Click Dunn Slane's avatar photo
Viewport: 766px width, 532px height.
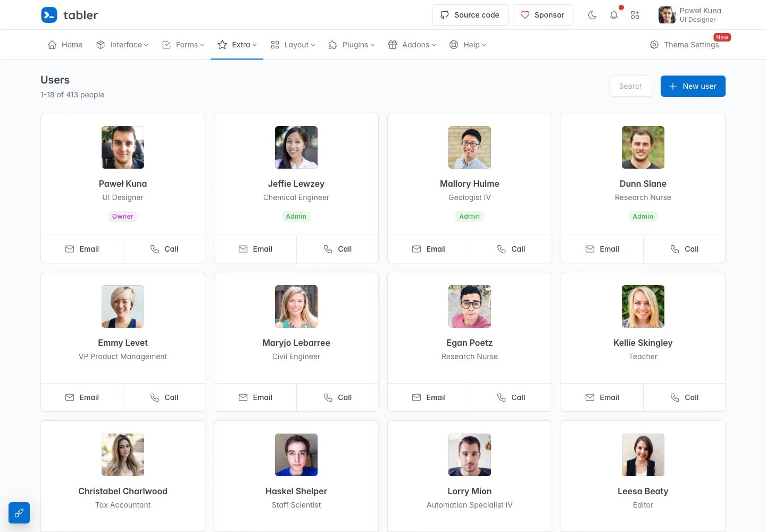[643, 147]
